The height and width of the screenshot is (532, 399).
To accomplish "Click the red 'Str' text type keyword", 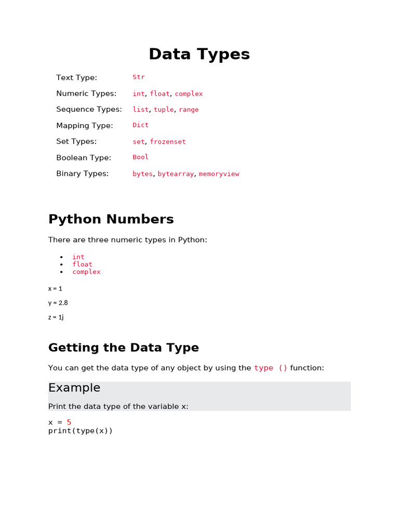I will (139, 77).
